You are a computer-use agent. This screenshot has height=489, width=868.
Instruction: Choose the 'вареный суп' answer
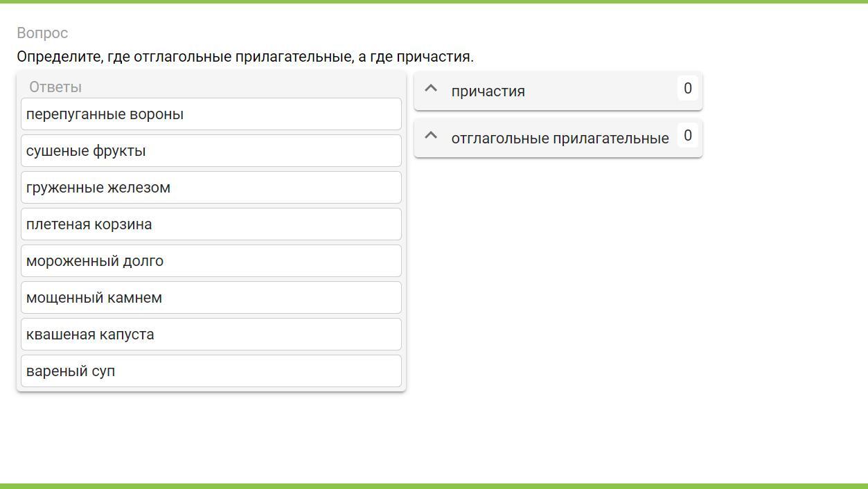pos(211,371)
